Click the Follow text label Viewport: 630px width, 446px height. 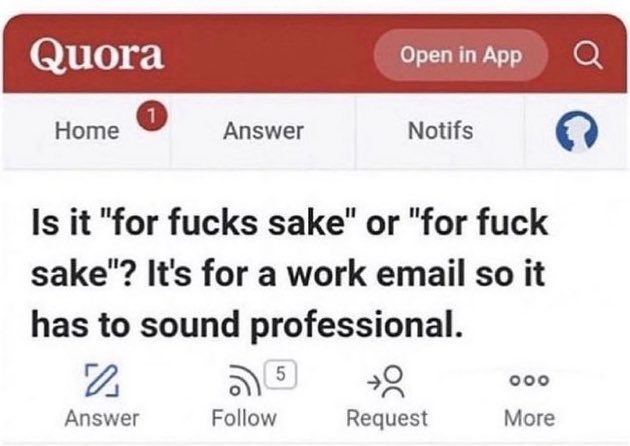(x=245, y=418)
